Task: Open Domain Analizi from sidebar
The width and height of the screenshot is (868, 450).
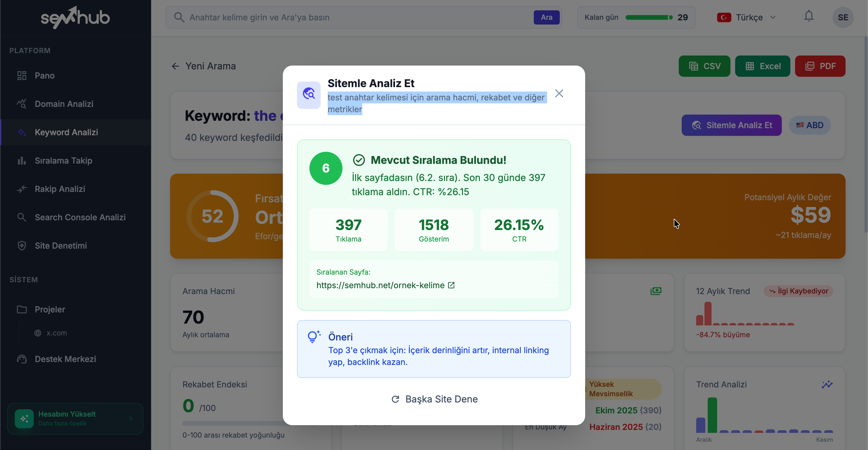Action: pyautogui.click(x=64, y=104)
